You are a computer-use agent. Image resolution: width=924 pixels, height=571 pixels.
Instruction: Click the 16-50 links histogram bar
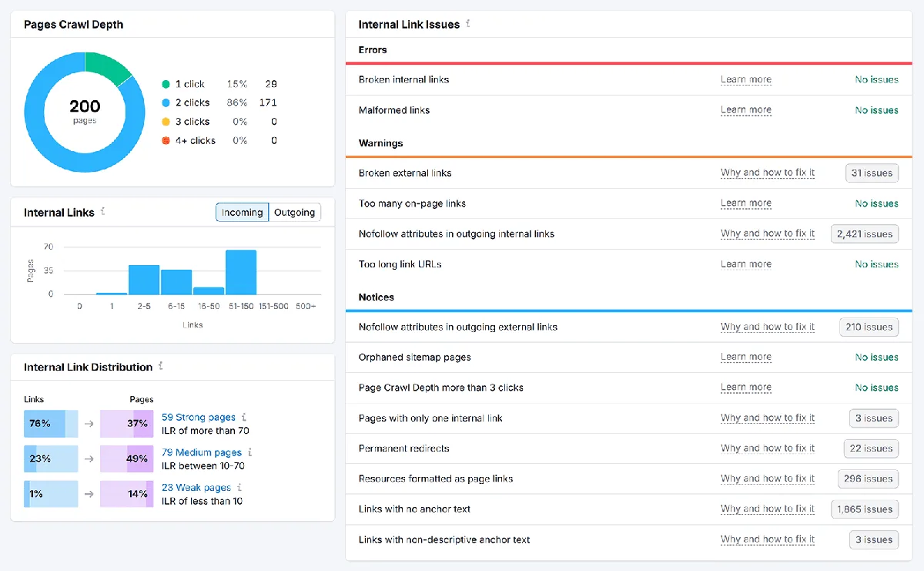pyautogui.click(x=209, y=291)
